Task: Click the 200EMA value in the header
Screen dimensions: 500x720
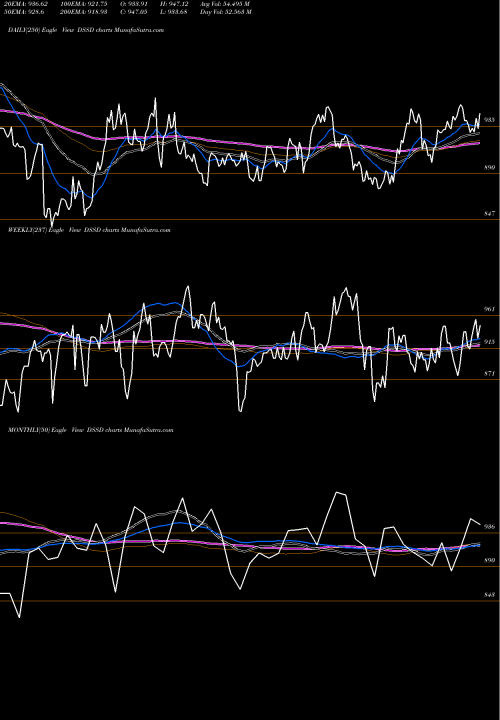Action: (x=83, y=12)
